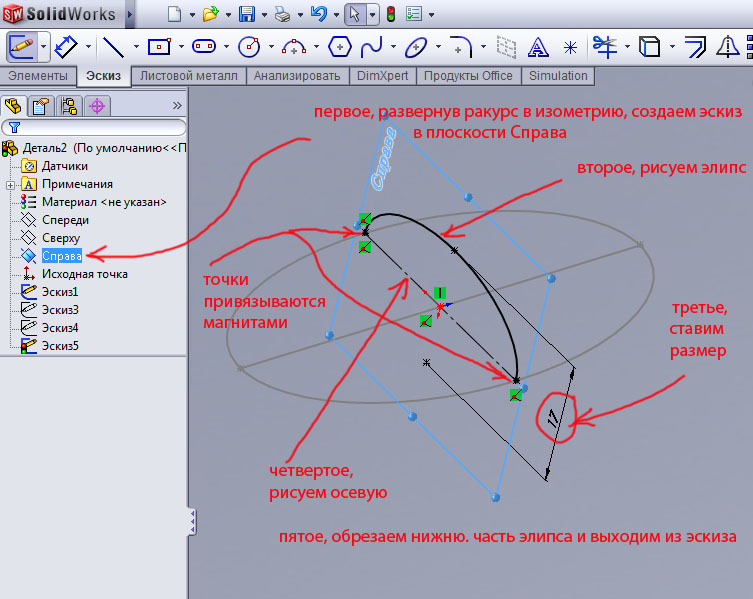Image resolution: width=753 pixels, height=599 pixels.
Task: Toggle the Select cursor tool
Action: pyautogui.click(x=354, y=14)
